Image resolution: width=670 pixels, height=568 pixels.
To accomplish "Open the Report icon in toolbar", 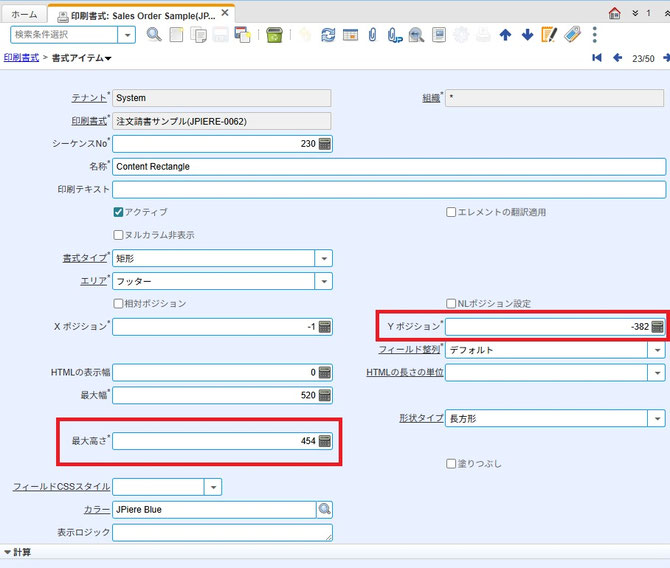I will coord(438,35).
